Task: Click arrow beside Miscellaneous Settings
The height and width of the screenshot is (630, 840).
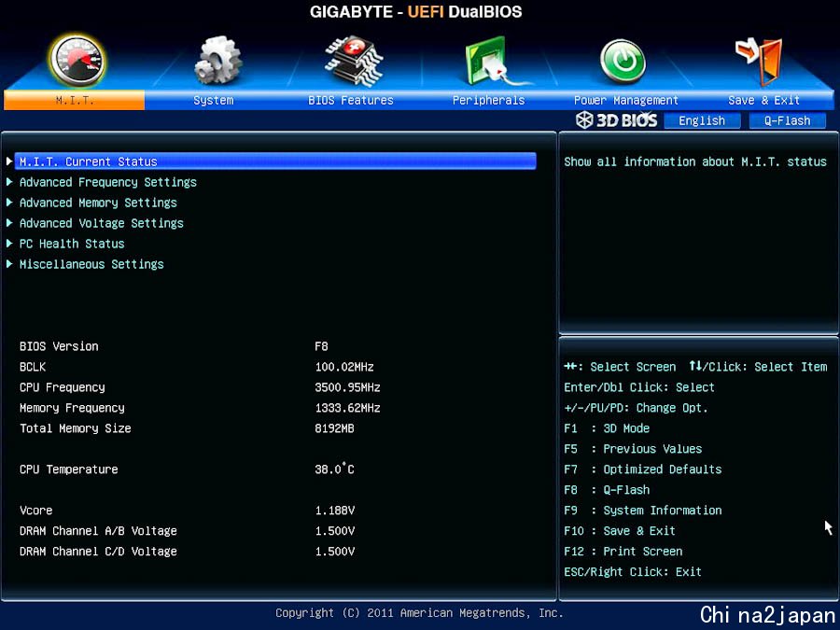Action: 9,263
